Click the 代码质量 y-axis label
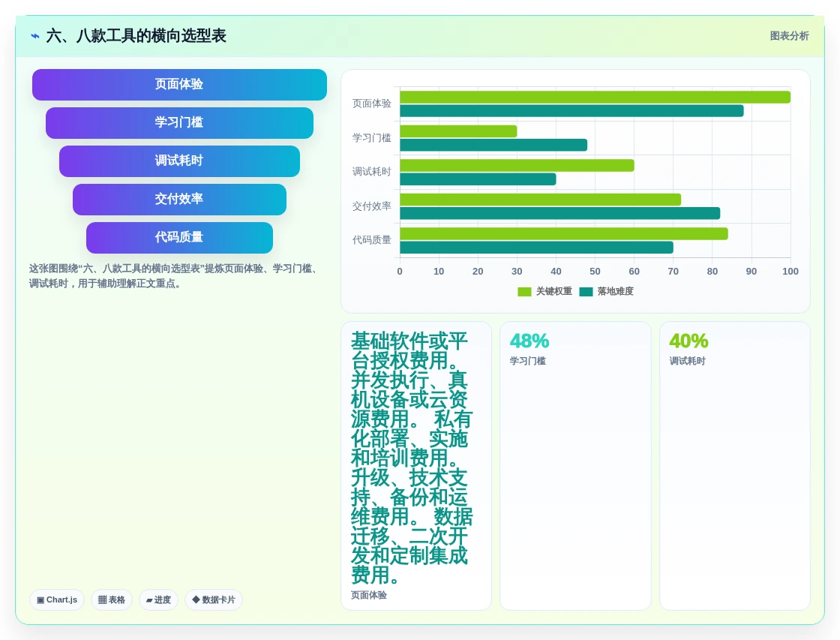The image size is (840, 640). click(371, 239)
